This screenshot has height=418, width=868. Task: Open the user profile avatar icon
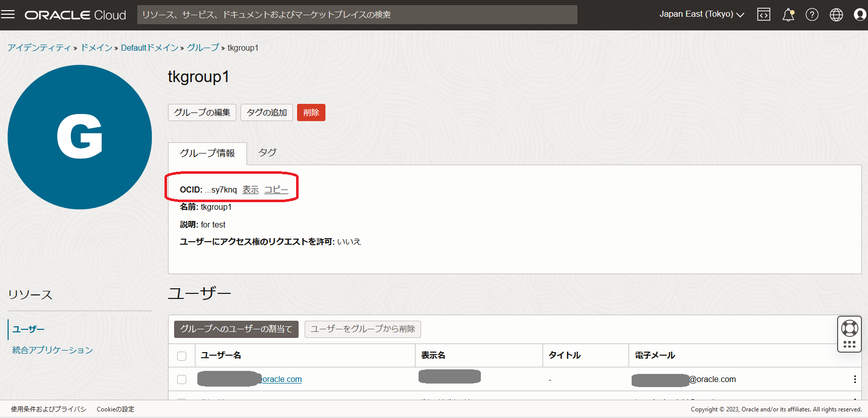pyautogui.click(x=860, y=15)
